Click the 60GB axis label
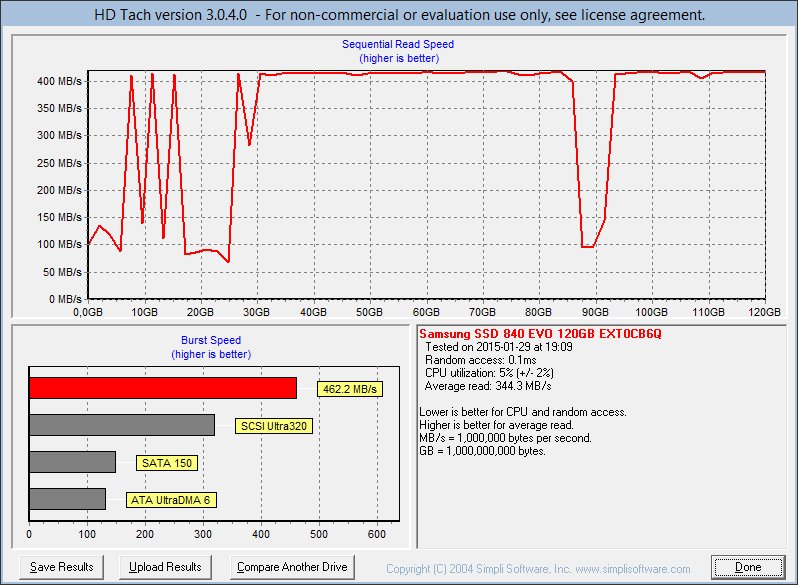This screenshot has height=585, width=798. tap(426, 312)
